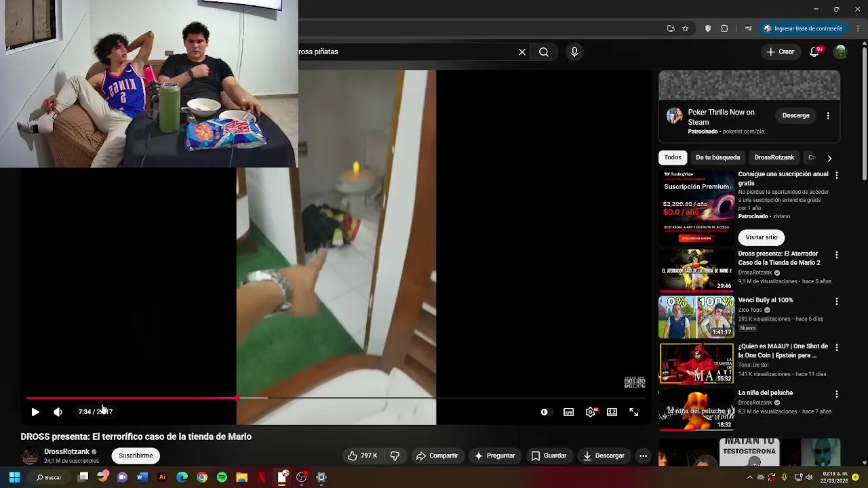Seek on the red video progress bar

coord(336,399)
